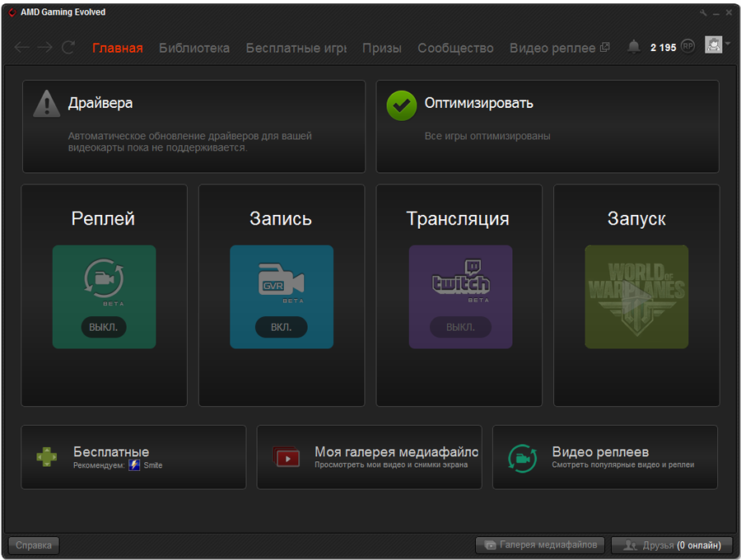Open Галерея медиафайлов in the status bar
Screen dimensions: 741x560
pyautogui.click(x=540, y=545)
